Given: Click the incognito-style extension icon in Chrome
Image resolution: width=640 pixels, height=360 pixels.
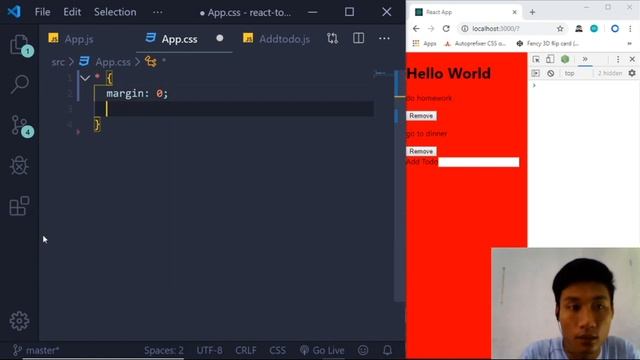Looking at the screenshot, I should (x=579, y=29).
